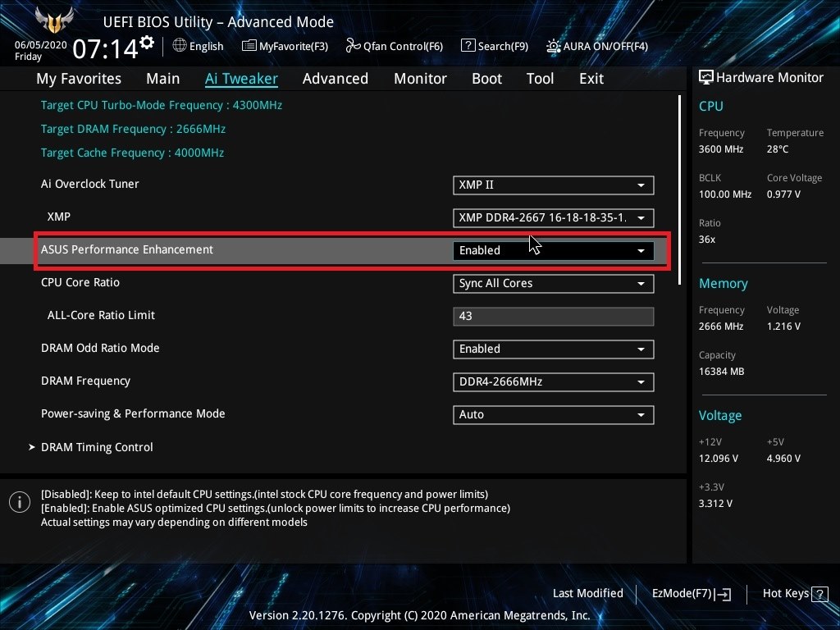The width and height of the screenshot is (840, 630).
Task: Click the CPU Core Ratio label
Action: pos(80,282)
